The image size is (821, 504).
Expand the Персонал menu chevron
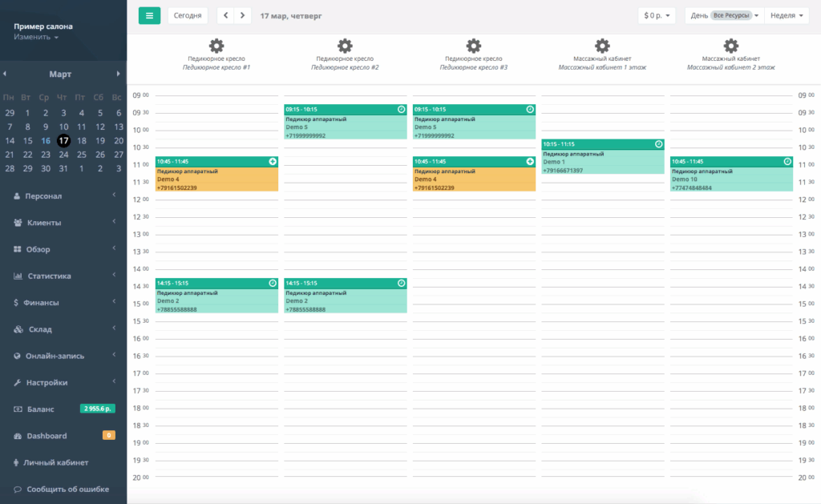(x=114, y=195)
